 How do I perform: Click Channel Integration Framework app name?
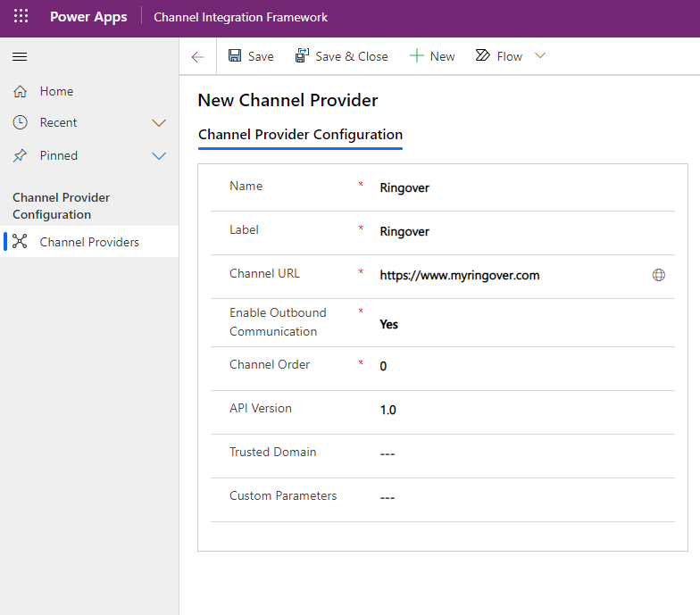[x=241, y=17]
